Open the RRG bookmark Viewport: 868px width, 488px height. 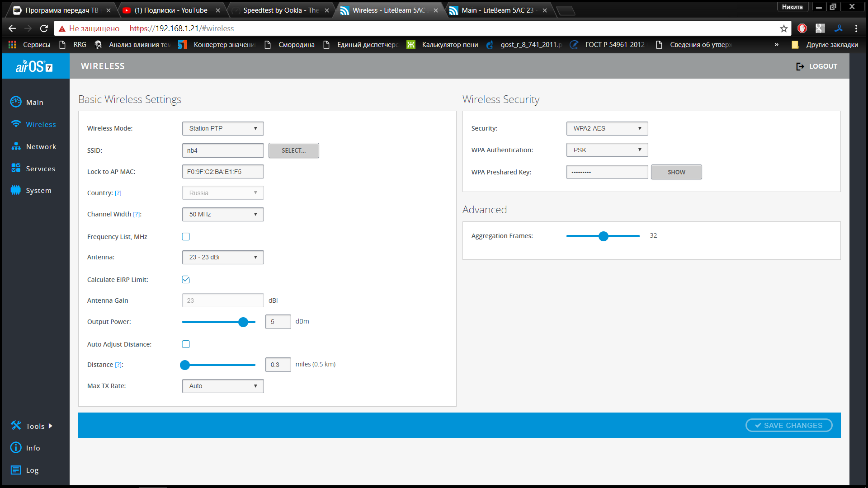tap(73, 45)
